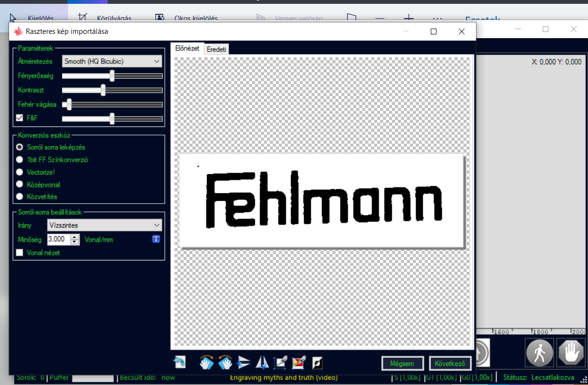Image resolution: width=588 pixels, height=385 pixels.
Task: Click the stop hand icon in main window
Action: [571, 353]
